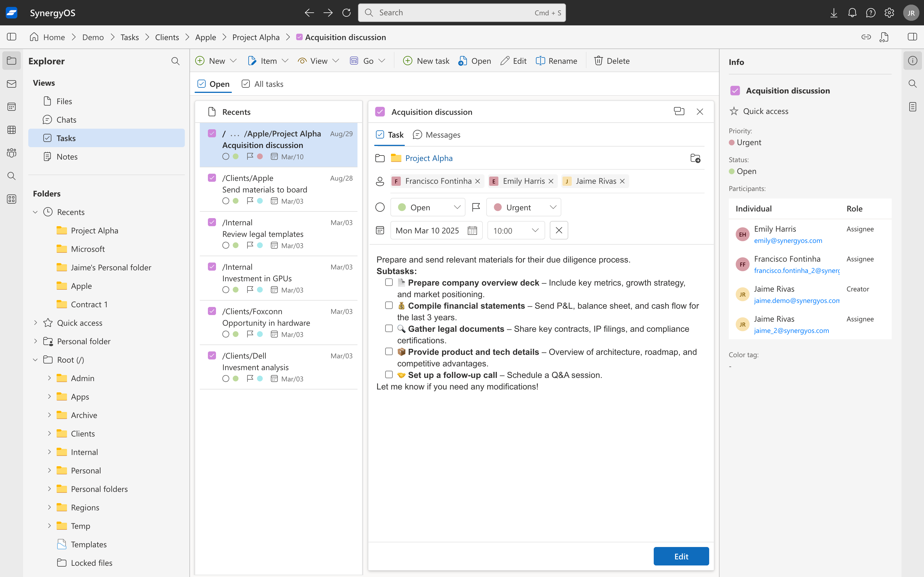Open the Open status dropdown

(x=428, y=207)
